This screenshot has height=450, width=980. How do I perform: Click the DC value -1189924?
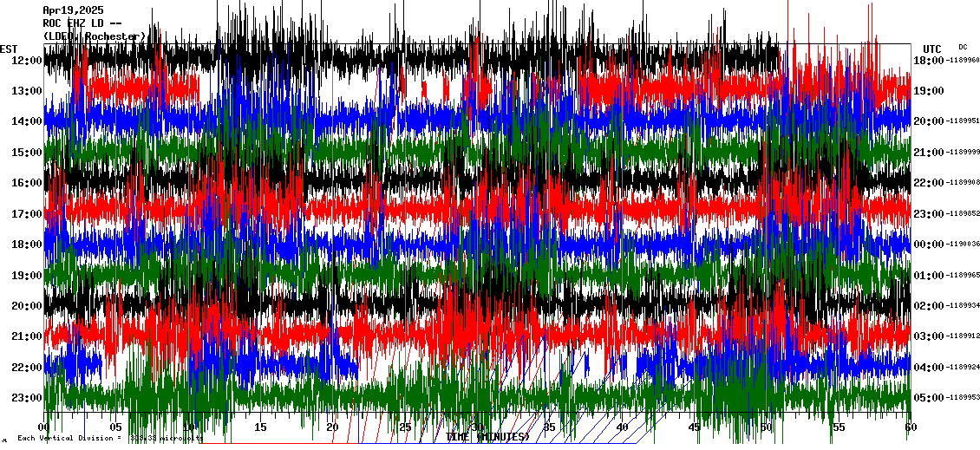[963, 367]
